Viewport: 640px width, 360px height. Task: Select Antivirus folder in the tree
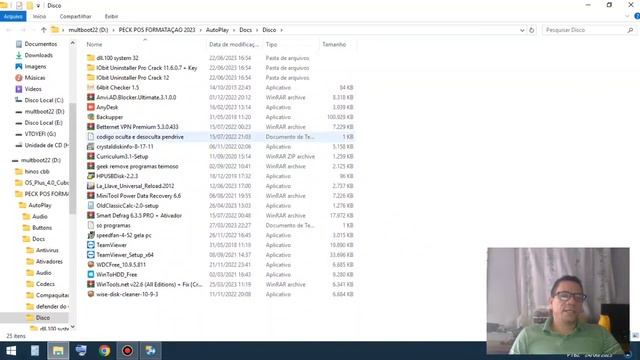coord(47,250)
